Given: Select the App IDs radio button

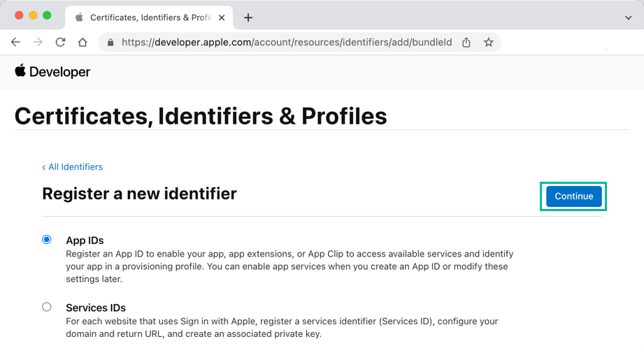Looking at the screenshot, I should [47, 240].
